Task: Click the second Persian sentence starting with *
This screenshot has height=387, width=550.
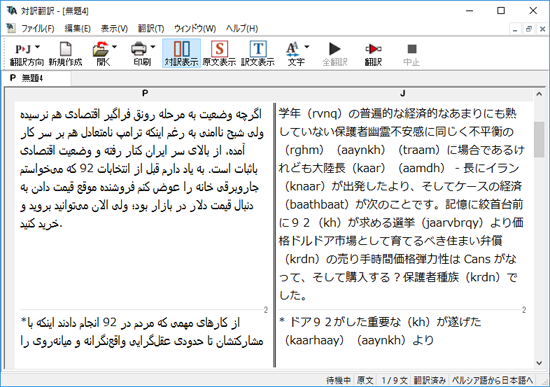Action: point(142,332)
